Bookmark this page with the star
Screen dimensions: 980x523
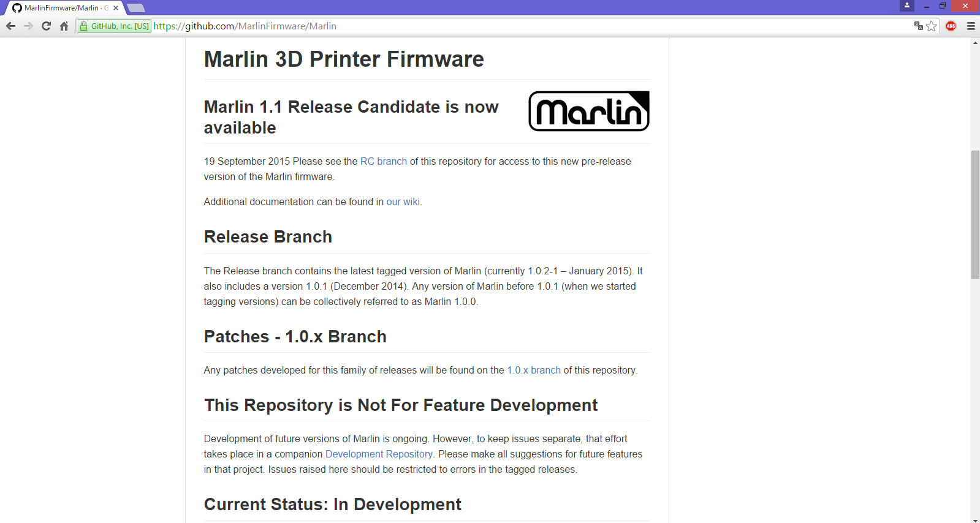[932, 26]
